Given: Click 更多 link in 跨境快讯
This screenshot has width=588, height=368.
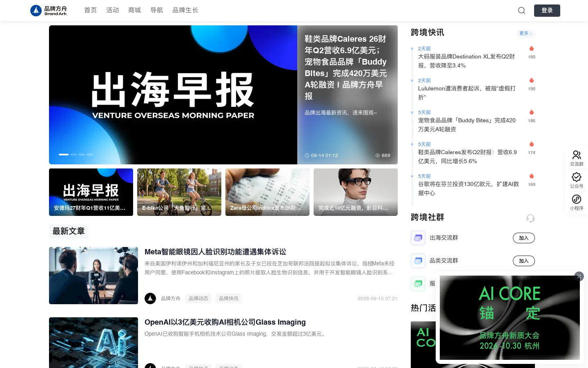Looking at the screenshot, I should pos(526,33).
